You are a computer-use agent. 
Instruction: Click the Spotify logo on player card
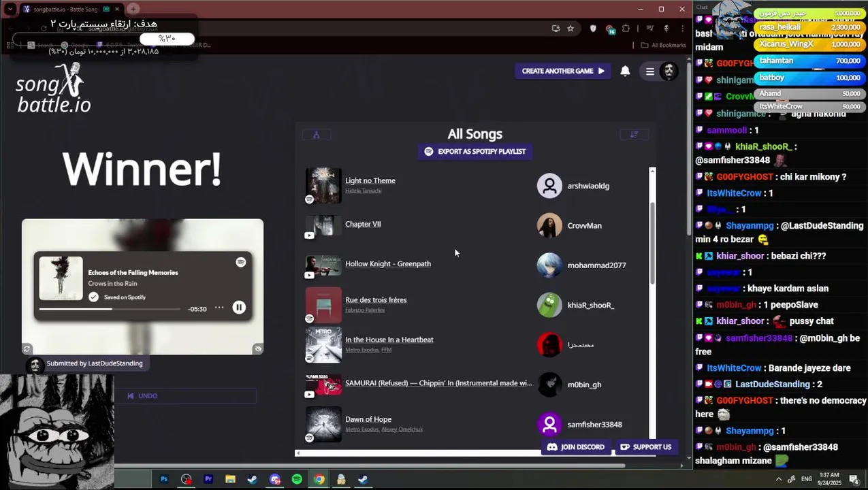pos(241,262)
